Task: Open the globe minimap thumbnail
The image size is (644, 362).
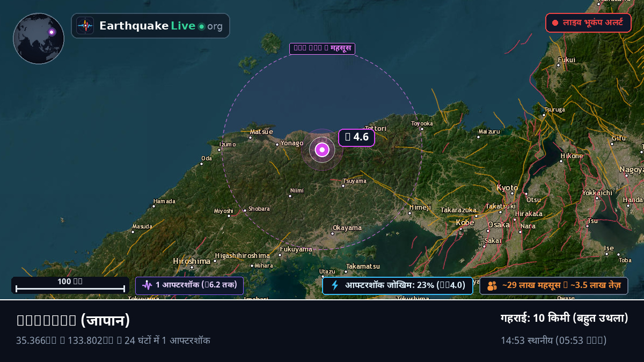Action: coord(39,39)
